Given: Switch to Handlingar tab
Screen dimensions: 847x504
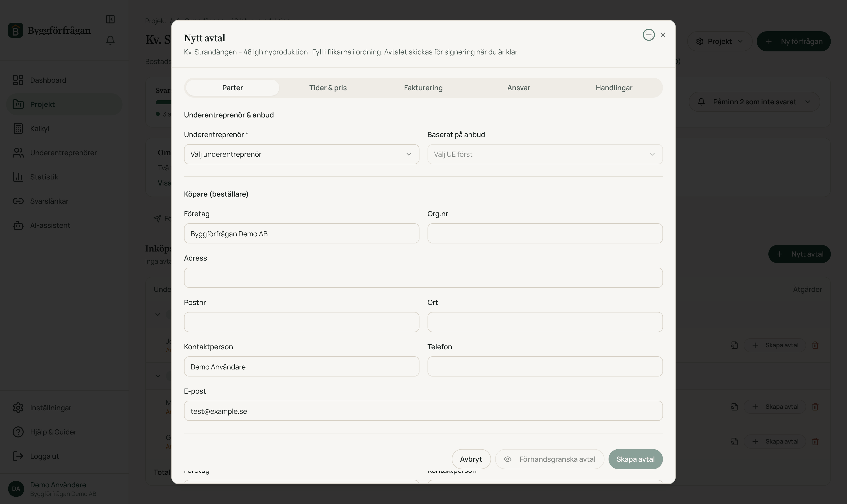Looking at the screenshot, I should tap(614, 88).
